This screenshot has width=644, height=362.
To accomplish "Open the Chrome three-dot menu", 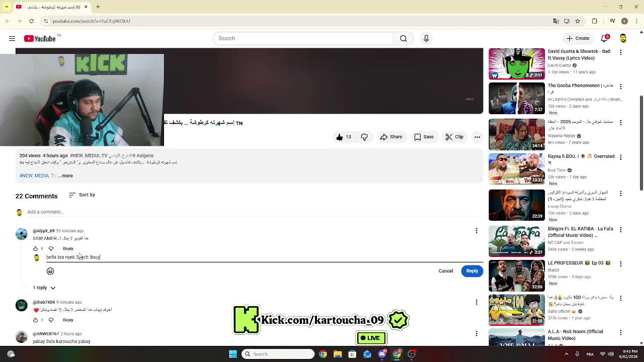I will point(636,21).
